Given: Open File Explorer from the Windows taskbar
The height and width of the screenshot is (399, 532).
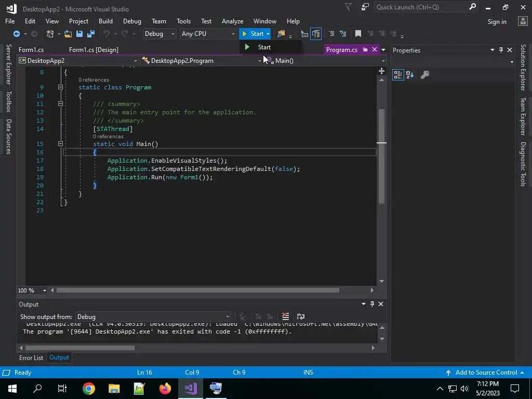Looking at the screenshot, I should point(114,389).
